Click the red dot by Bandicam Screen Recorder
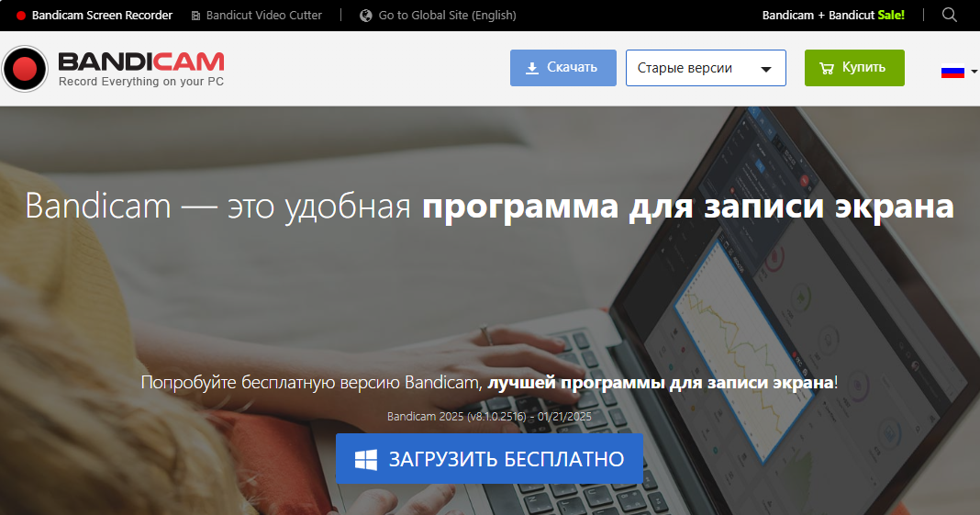Image resolution: width=980 pixels, height=515 pixels. point(20,16)
